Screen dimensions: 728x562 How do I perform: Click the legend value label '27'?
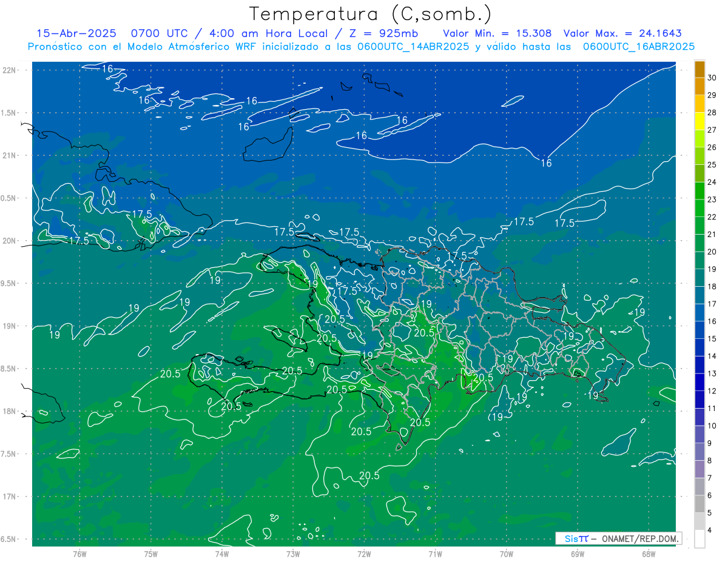coord(713,130)
